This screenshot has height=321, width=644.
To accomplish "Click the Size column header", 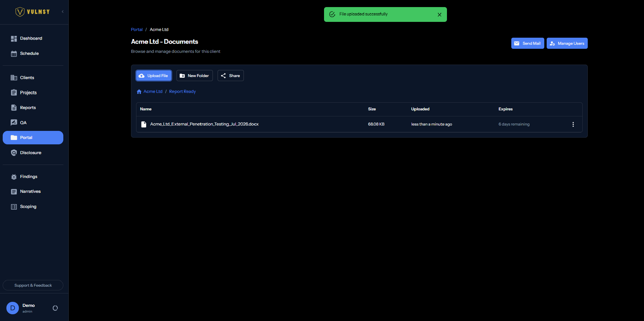I will pos(372,109).
